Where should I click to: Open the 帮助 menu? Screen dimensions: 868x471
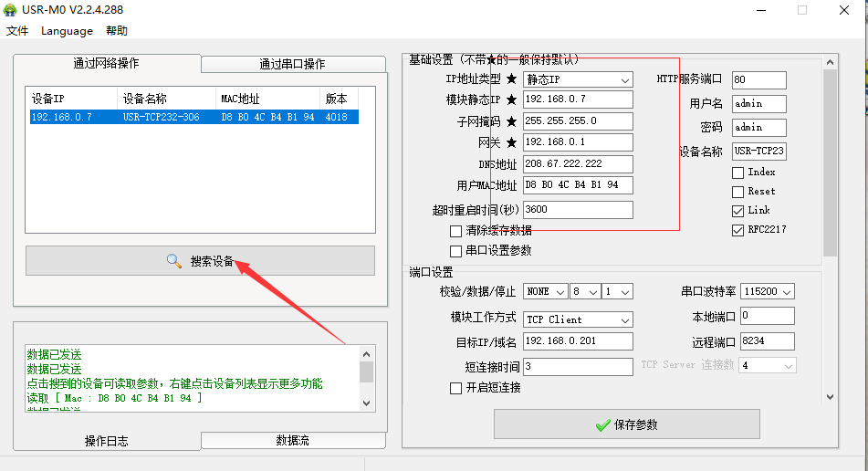pyautogui.click(x=117, y=31)
